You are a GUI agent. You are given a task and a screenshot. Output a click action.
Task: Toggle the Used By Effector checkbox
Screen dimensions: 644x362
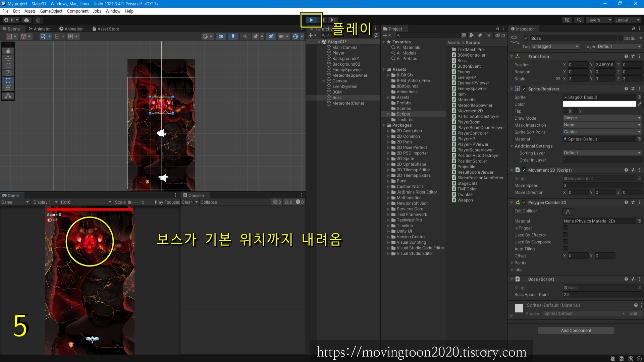pos(565,235)
